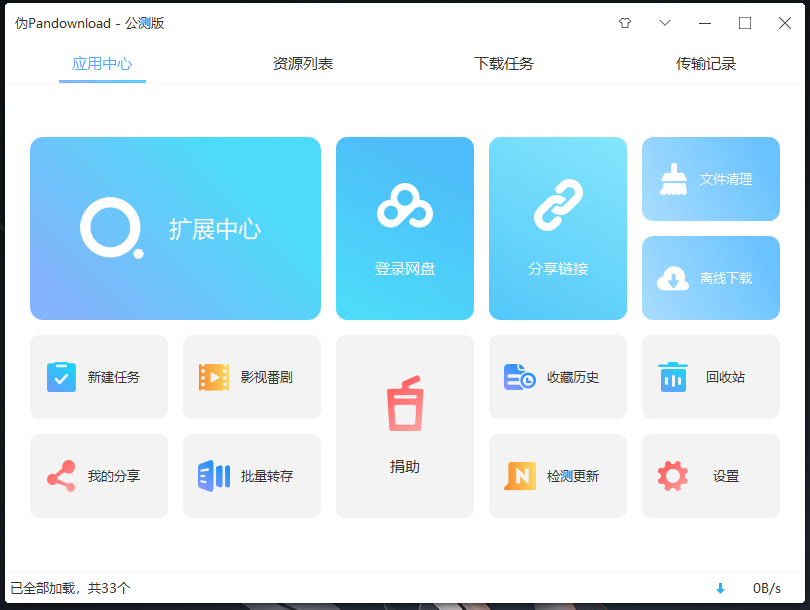Open 批量转存 batch transfer label

[267, 476]
